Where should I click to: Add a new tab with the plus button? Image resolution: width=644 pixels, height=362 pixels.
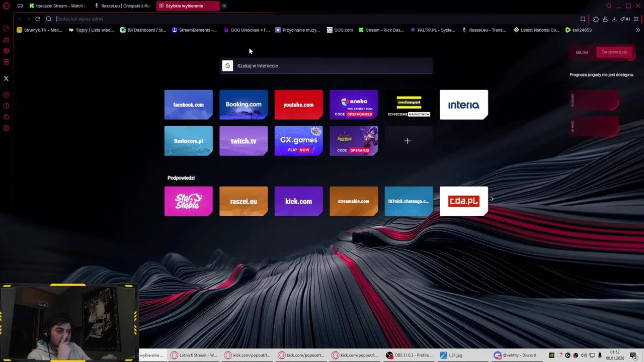click(x=224, y=6)
